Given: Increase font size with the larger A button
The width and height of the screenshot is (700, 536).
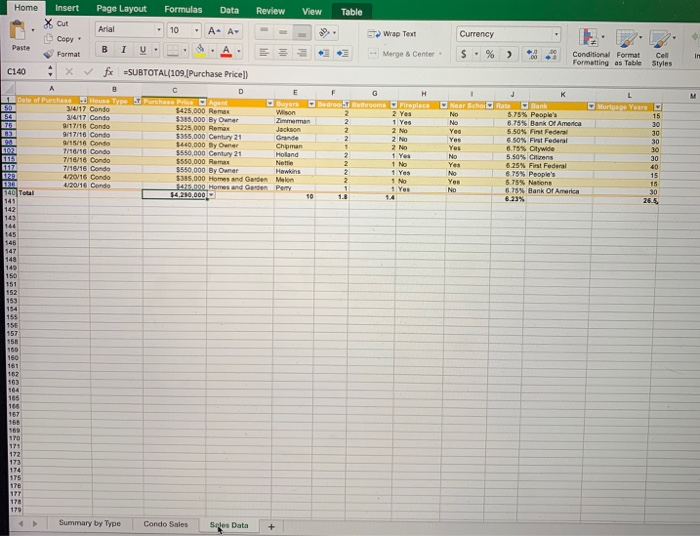Looking at the screenshot, I should (214, 31).
